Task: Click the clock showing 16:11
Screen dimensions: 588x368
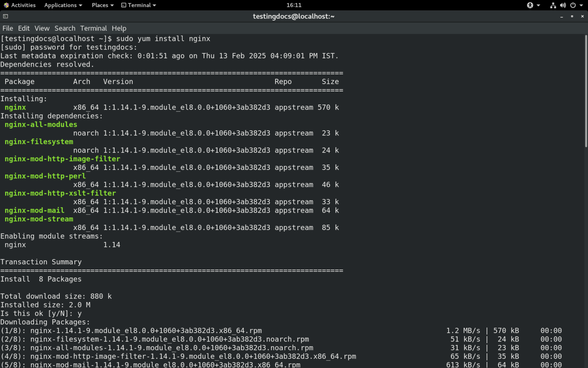Action: click(294, 5)
